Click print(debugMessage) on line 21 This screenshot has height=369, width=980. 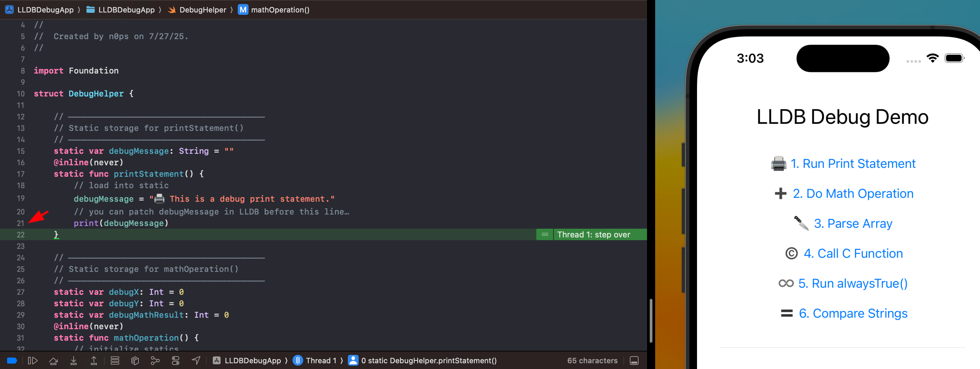coord(121,223)
